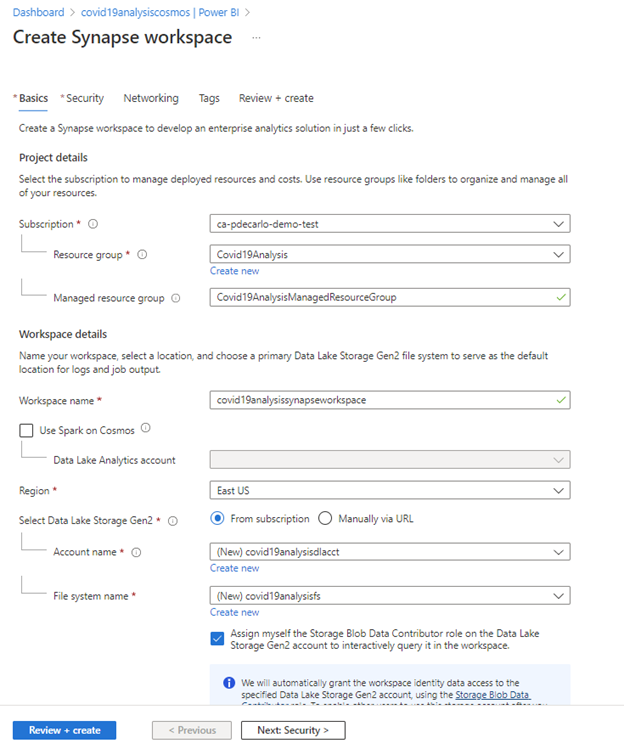
Task: Click the Use Spark on Cosmos info icon
Action: pos(146,428)
